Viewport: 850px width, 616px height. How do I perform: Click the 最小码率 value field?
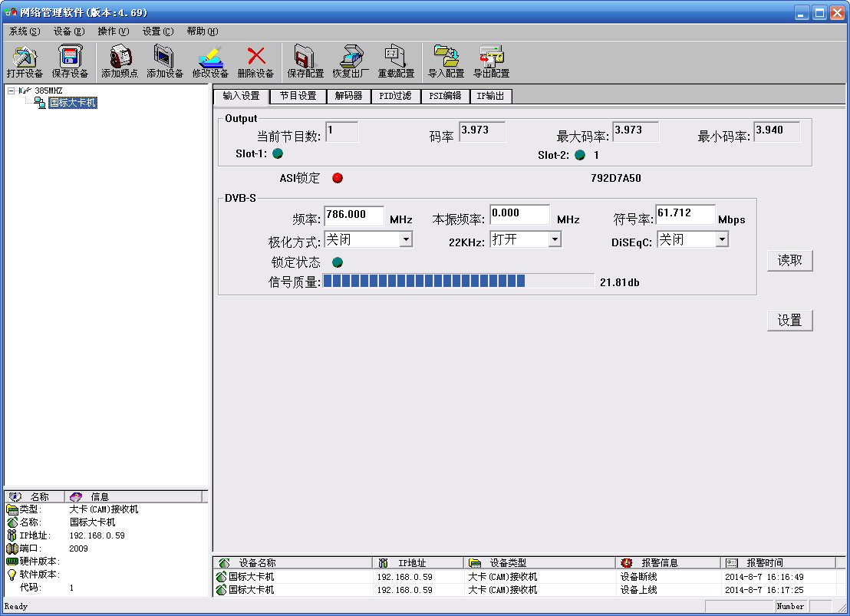[x=777, y=131]
